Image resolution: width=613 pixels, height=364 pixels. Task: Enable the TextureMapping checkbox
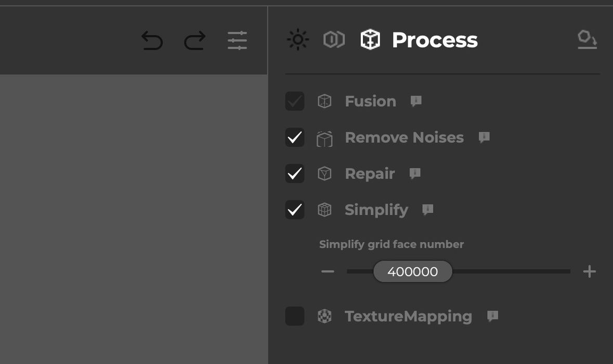[295, 316]
